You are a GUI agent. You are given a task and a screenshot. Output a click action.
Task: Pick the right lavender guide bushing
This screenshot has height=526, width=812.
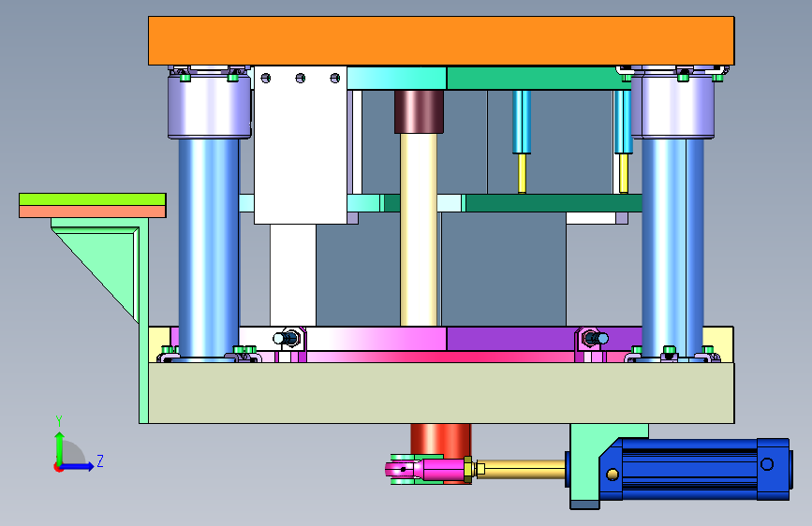click(673, 107)
